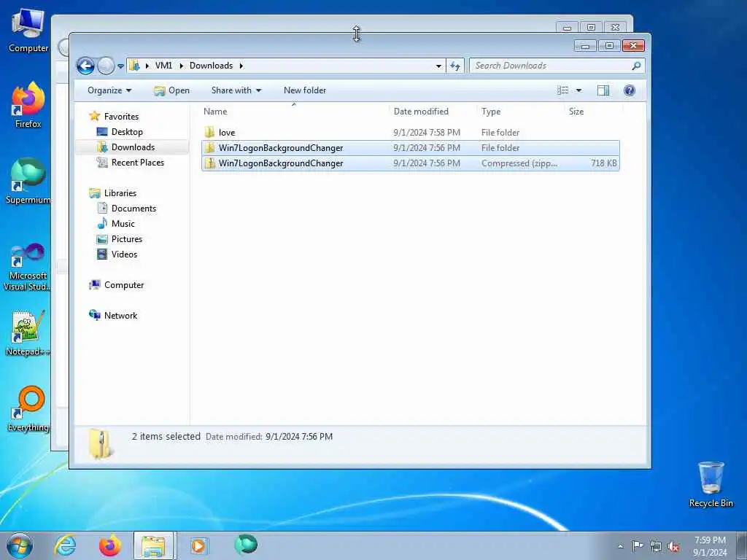Refresh the Downloads folder view
This screenshot has height=560, width=747.
pyautogui.click(x=455, y=66)
